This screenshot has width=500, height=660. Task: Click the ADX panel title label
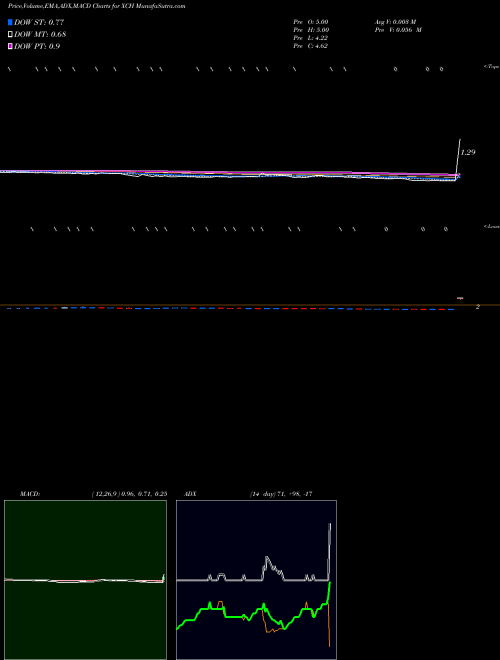[x=190, y=494]
